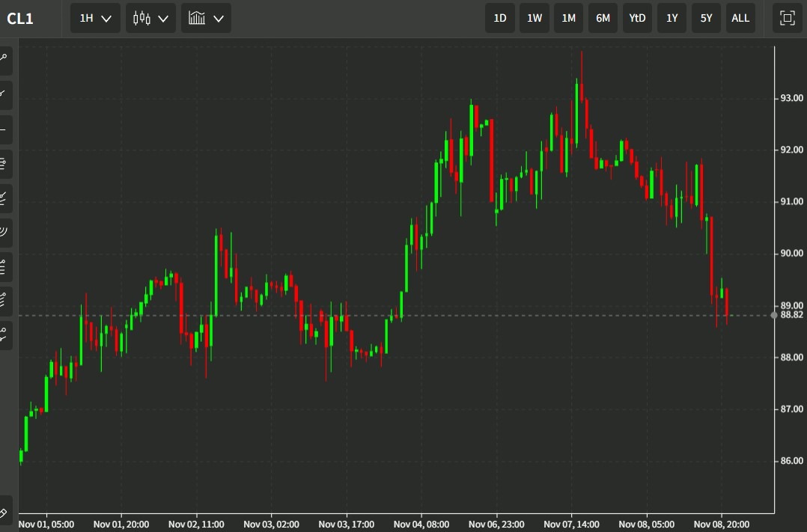
Task: Click the CL1 symbol label
Action: (x=20, y=19)
